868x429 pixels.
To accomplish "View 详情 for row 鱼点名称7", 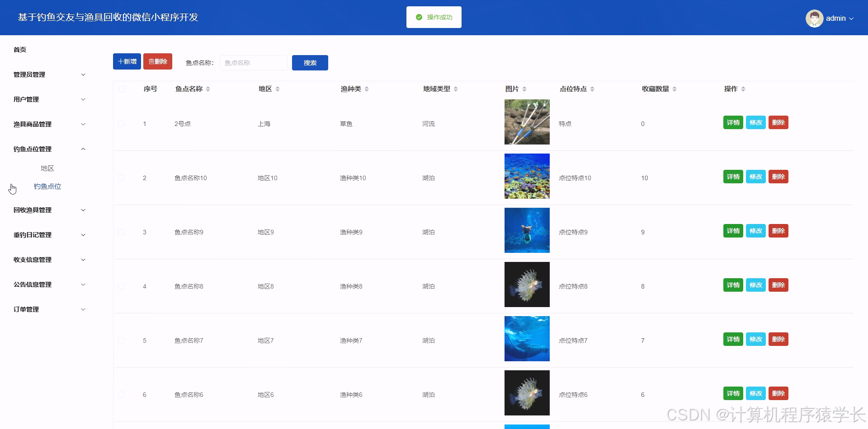I will (x=733, y=339).
